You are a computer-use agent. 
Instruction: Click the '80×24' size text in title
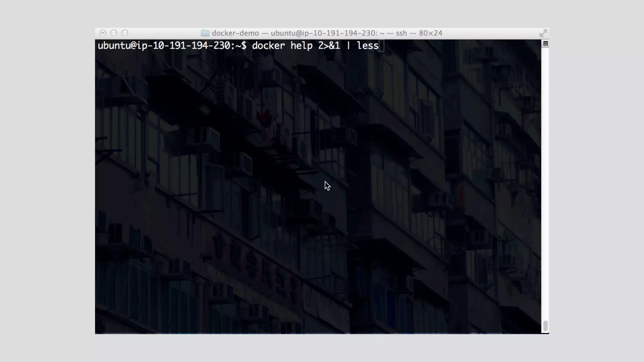(x=430, y=33)
